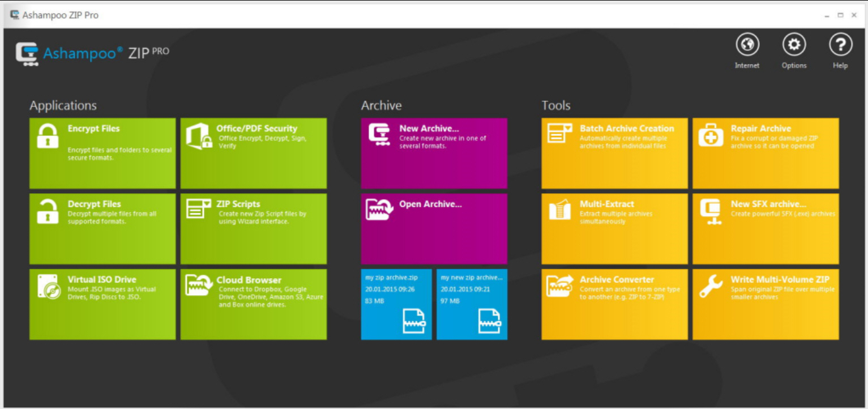This screenshot has width=868, height=409.
Task: Click the Repair Archive tile title
Action: 760,129
